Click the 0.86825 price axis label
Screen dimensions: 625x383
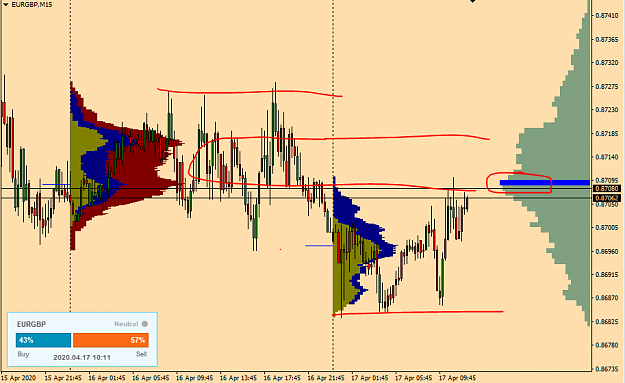click(x=607, y=321)
